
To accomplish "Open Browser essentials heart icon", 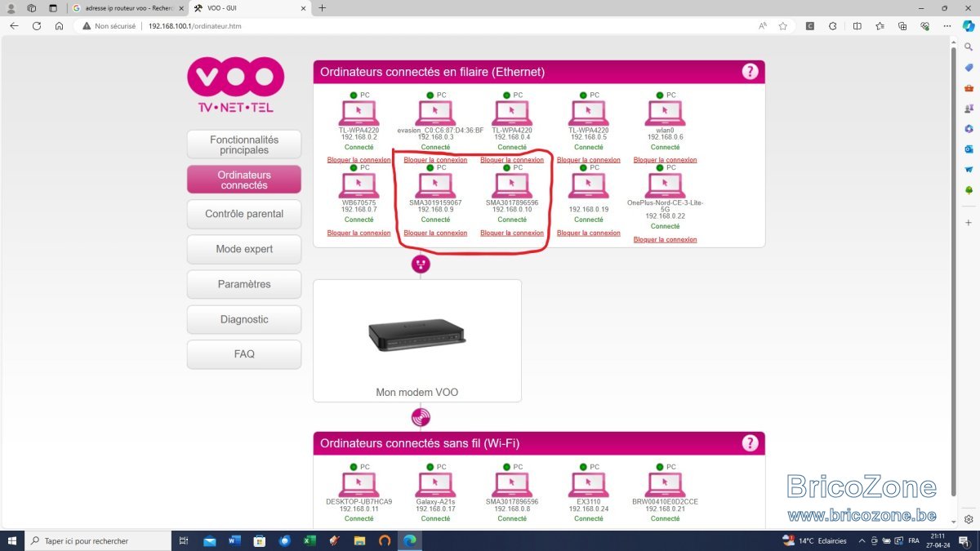I will [x=925, y=26].
